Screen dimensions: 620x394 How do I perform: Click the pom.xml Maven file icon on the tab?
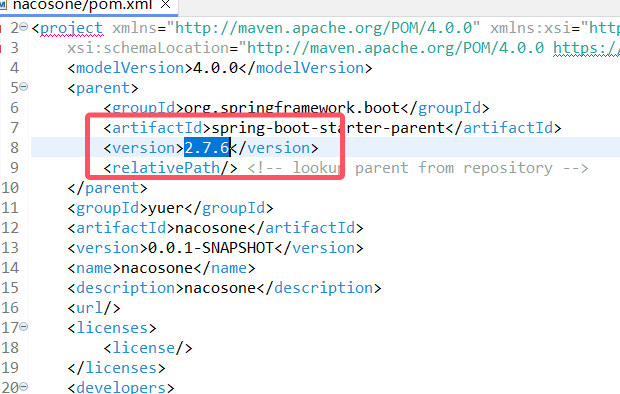pyautogui.click(x=4, y=4)
